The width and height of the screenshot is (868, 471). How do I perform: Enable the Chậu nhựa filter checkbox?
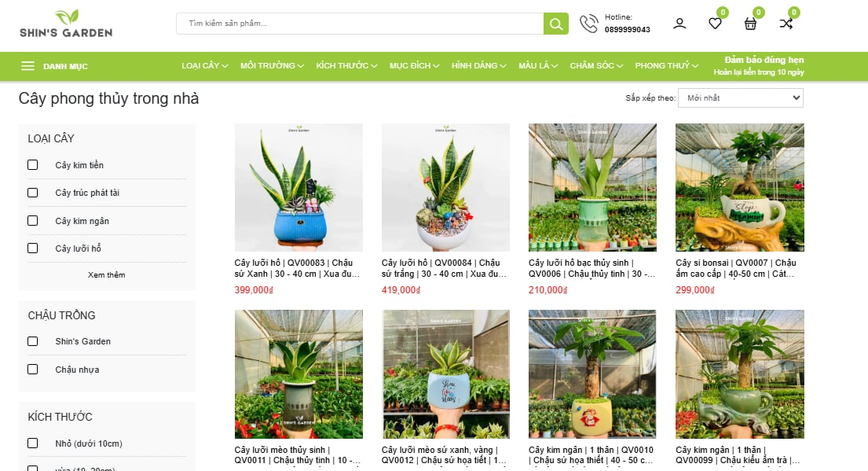(33, 369)
